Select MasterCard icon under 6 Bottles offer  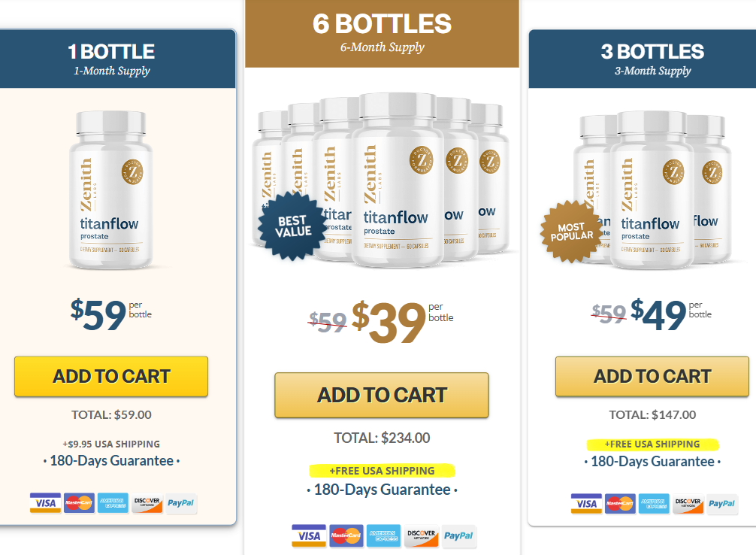tap(346, 535)
